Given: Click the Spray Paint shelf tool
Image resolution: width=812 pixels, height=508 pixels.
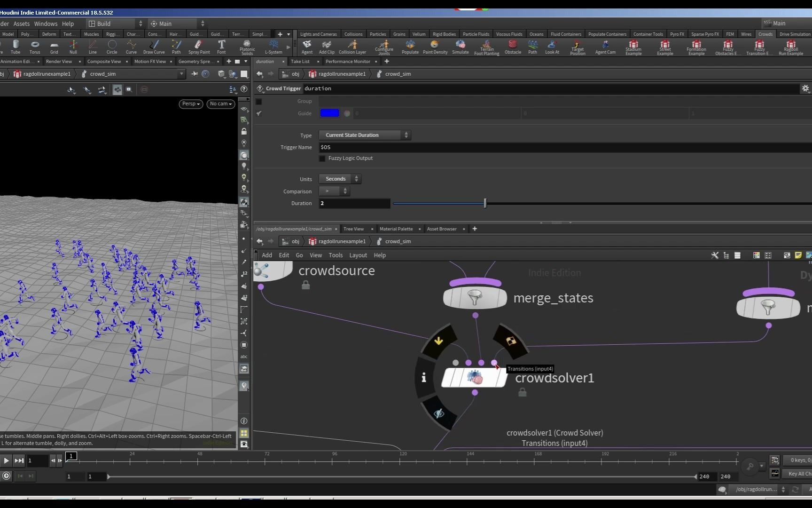Looking at the screenshot, I should 199,46.
